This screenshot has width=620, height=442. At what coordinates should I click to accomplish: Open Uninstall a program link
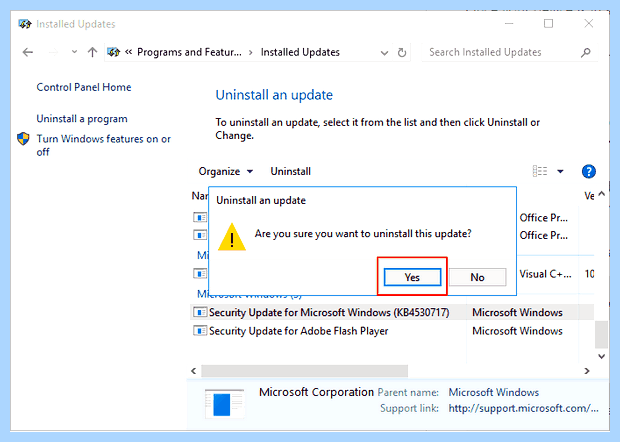point(82,119)
